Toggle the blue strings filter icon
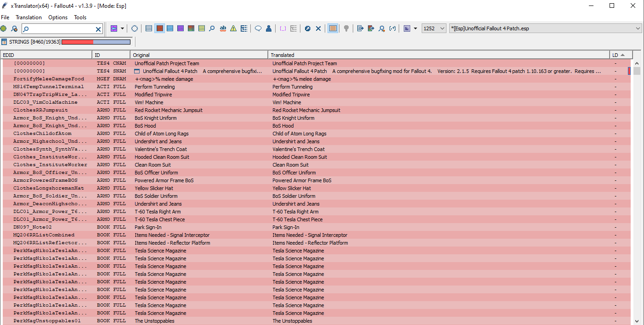The height and width of the screenshot is (325, 644). click(x=170, y=28)
